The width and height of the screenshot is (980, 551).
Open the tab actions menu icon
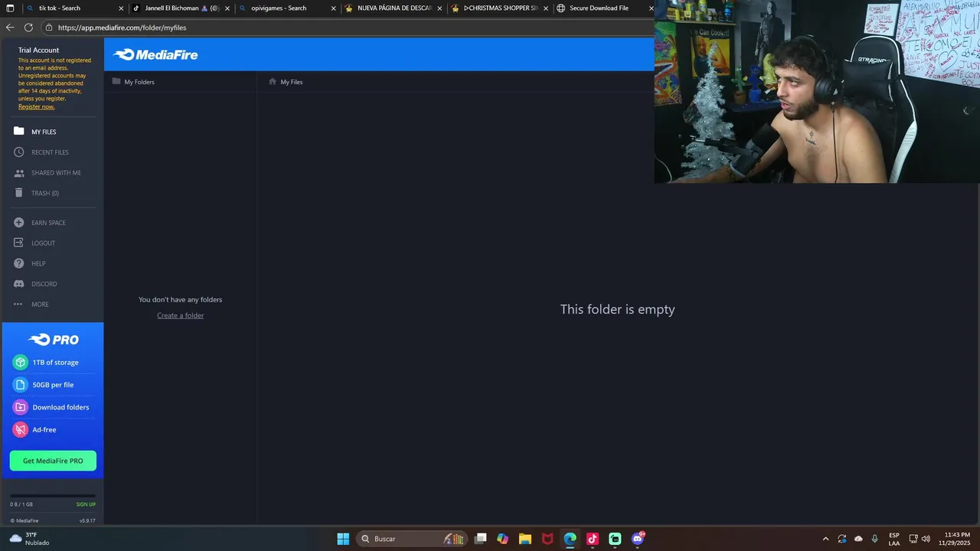[x=10, y=8]
